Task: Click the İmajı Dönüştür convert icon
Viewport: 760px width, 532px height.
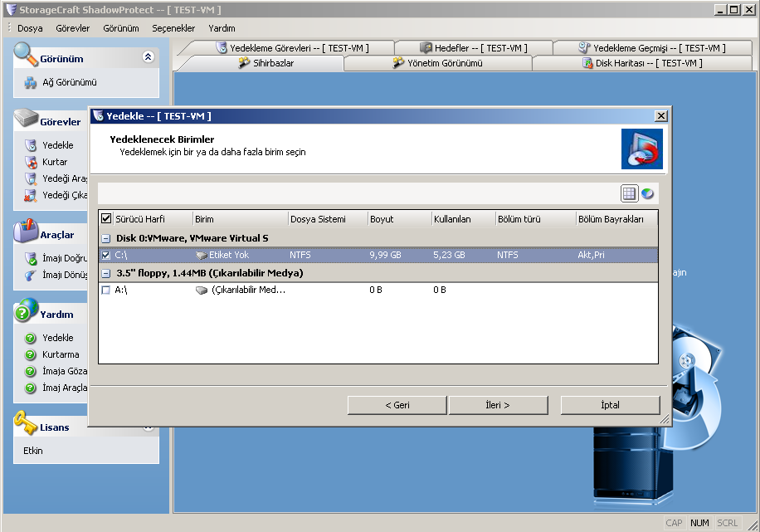Action: (x=31, y=275)
